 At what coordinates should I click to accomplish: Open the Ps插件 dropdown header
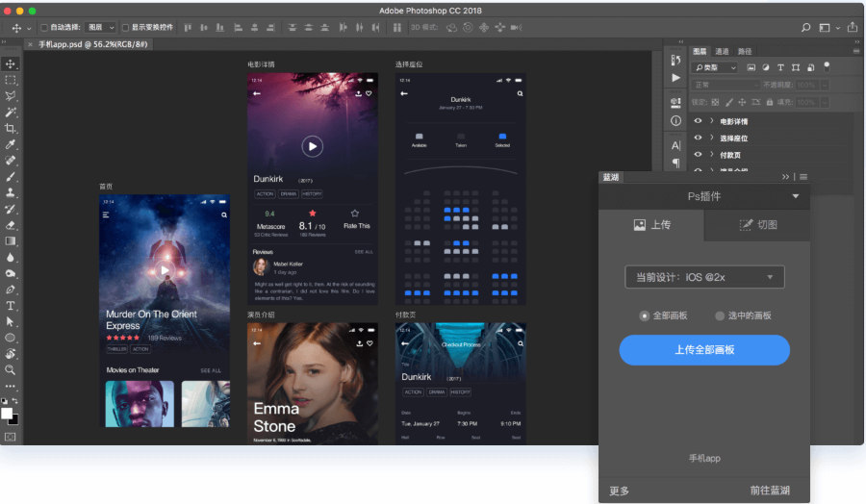coord(704,196)
